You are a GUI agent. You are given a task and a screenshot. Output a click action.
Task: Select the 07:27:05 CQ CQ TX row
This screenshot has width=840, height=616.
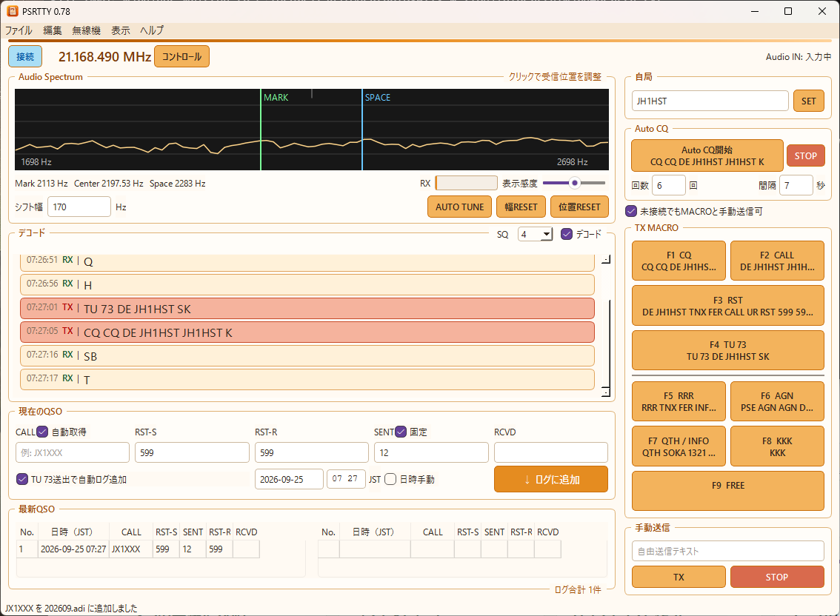point(307,332)
